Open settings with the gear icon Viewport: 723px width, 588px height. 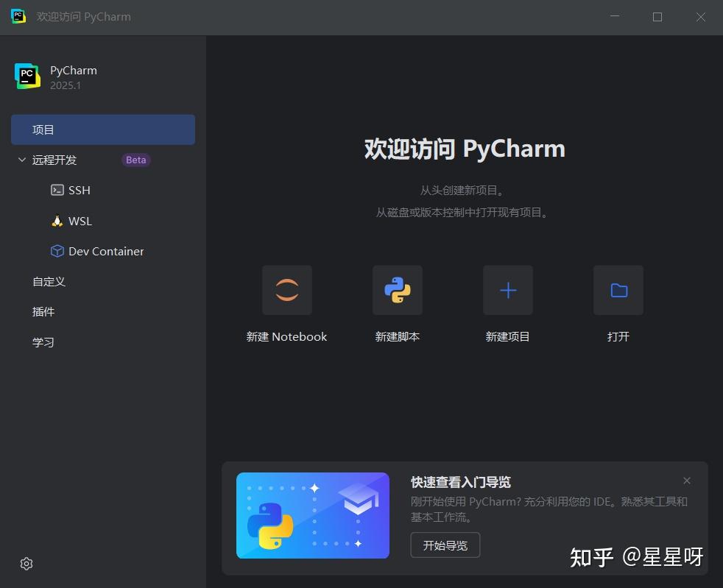click(x=27, y=563)
